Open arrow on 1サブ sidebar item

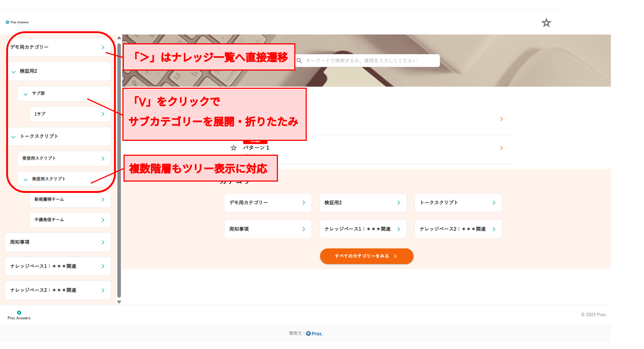pyautogui.click(x=103, y=114)
